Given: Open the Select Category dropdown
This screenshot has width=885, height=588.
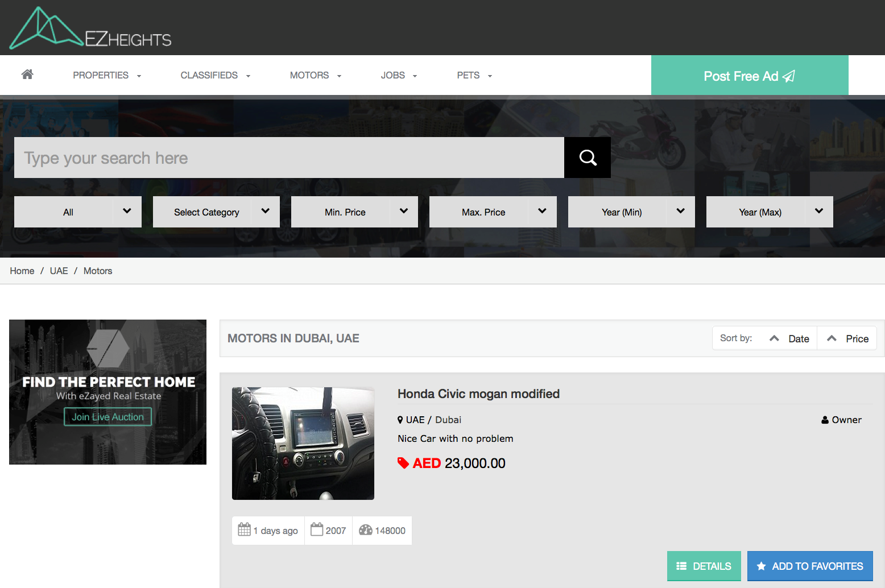Looking at the screenshot, I should click(216, 212).
